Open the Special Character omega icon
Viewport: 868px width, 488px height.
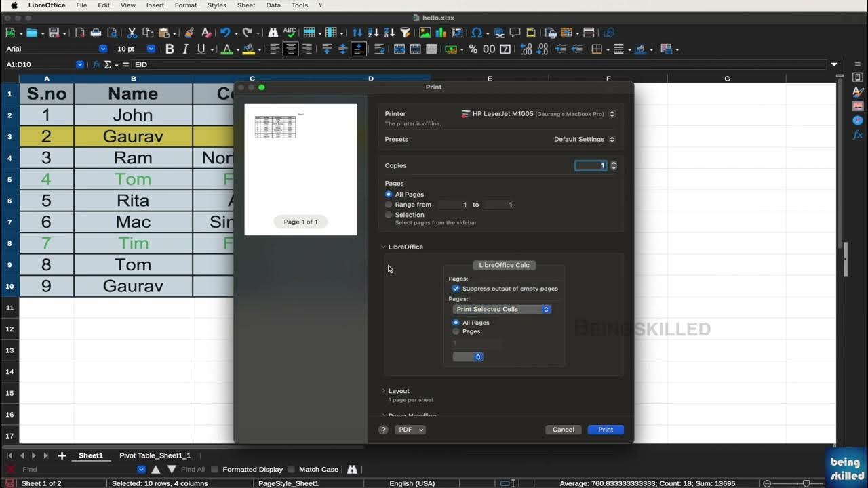point(477,33)
